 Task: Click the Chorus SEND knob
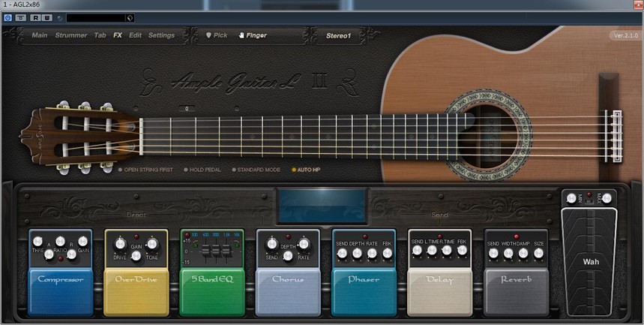tap(272, 244)
